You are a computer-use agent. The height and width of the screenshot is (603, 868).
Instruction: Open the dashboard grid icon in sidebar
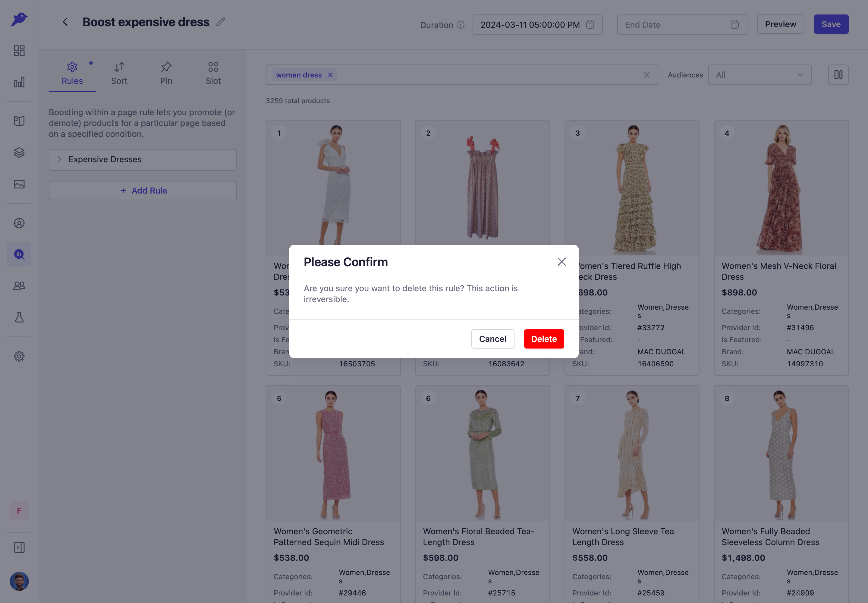pyautogui.click(x=19, y=51)
